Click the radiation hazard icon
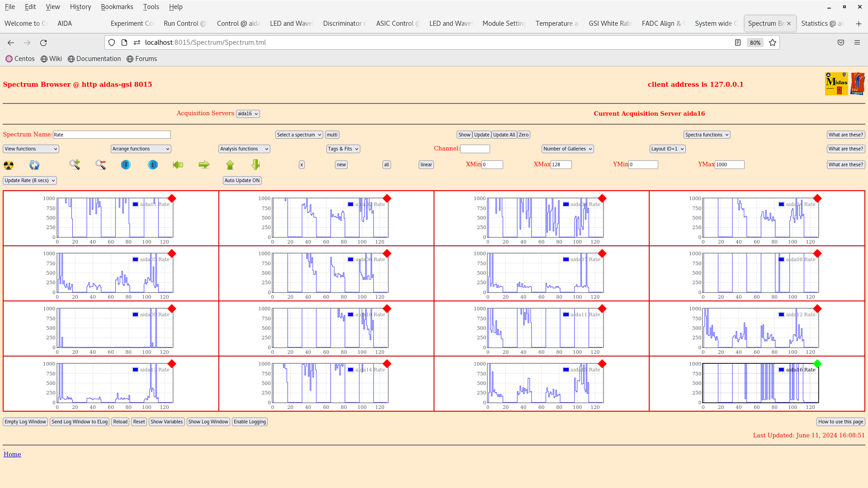Image resolution: width=868 pixels, height=488 pixels. pyautogui.click(x=9, y=165)
